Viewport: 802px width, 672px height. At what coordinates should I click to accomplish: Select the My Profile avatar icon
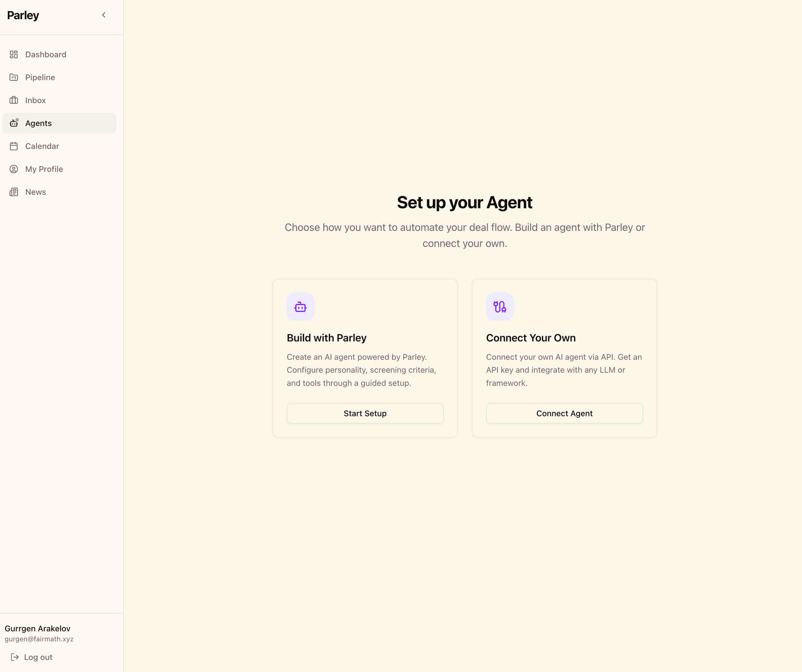[14, 169]
